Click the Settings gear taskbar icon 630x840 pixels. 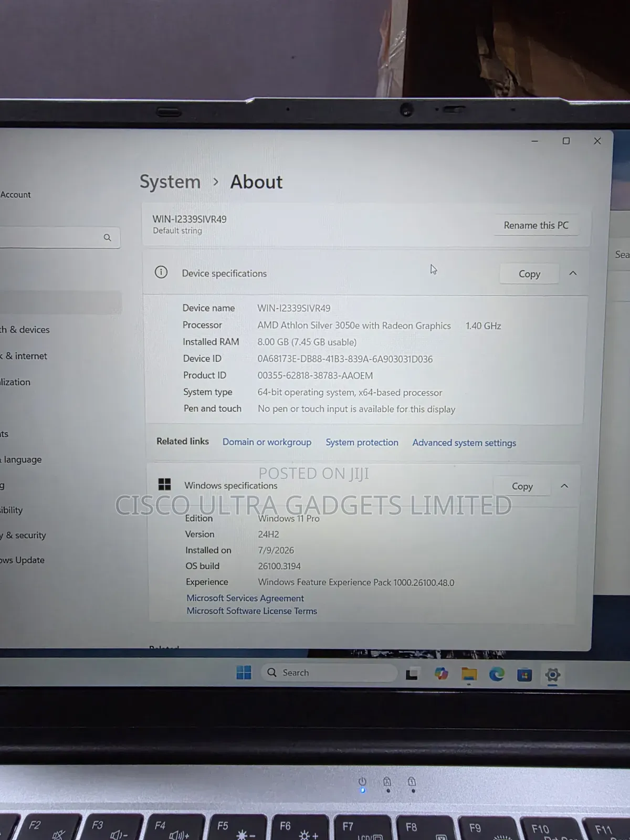553,675
